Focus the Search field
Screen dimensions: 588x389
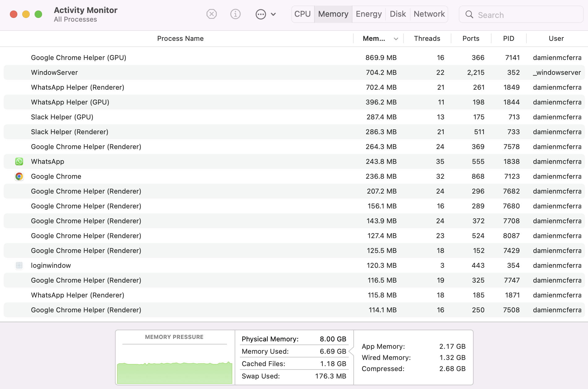tap(521, 15)
